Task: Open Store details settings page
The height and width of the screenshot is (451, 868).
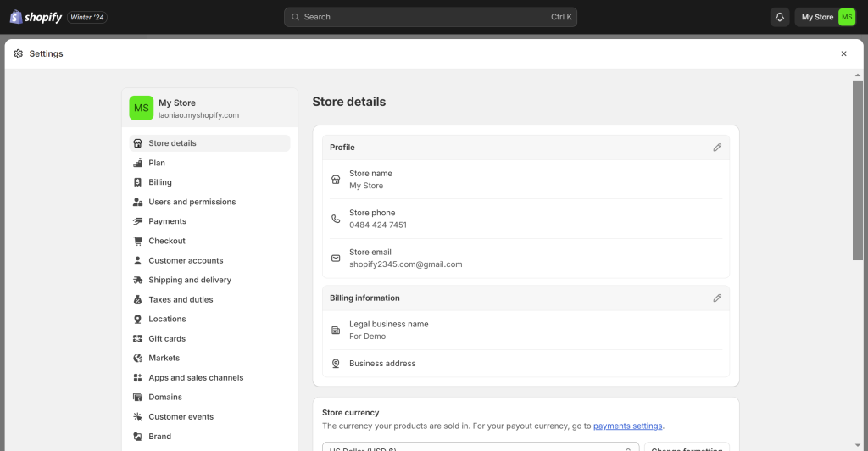Action: 210,143
